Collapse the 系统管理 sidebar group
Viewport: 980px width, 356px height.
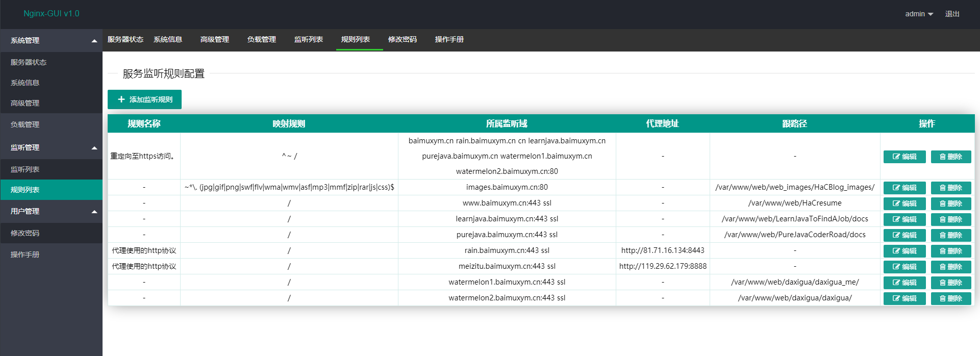[x=51, y=40]
